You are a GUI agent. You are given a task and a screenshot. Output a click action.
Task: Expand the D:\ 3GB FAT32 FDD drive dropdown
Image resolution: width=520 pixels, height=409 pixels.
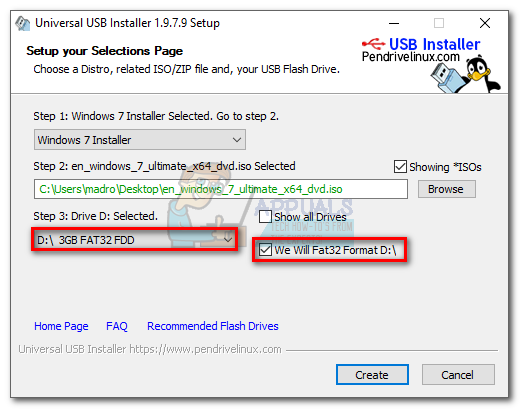pos(134,240)
